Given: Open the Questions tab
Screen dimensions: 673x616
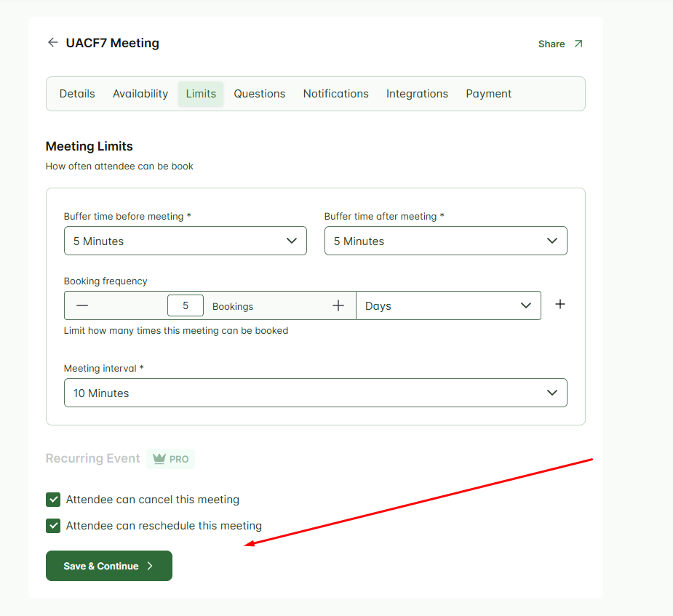Looking at the screenshot, I should tap(259, 94).
